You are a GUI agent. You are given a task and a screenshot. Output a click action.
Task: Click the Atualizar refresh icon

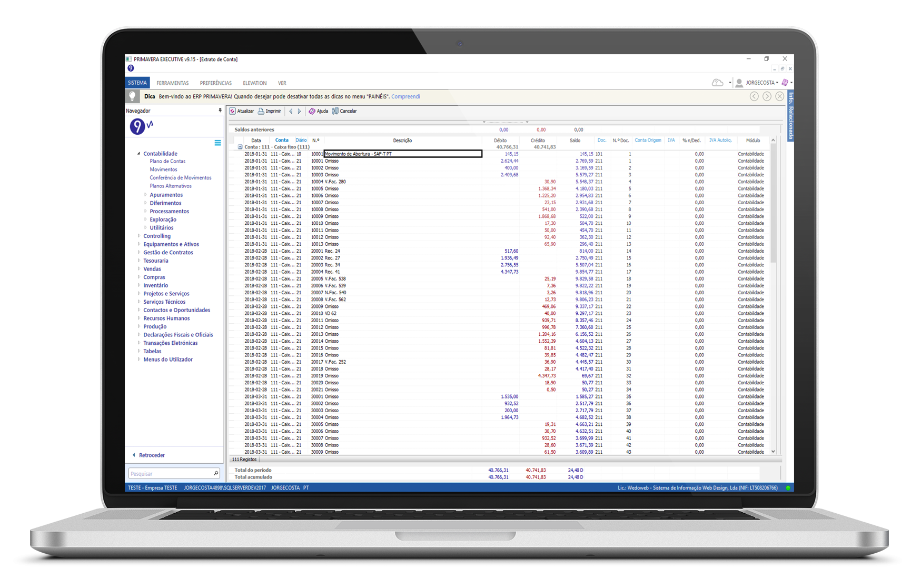click(232, 111)
